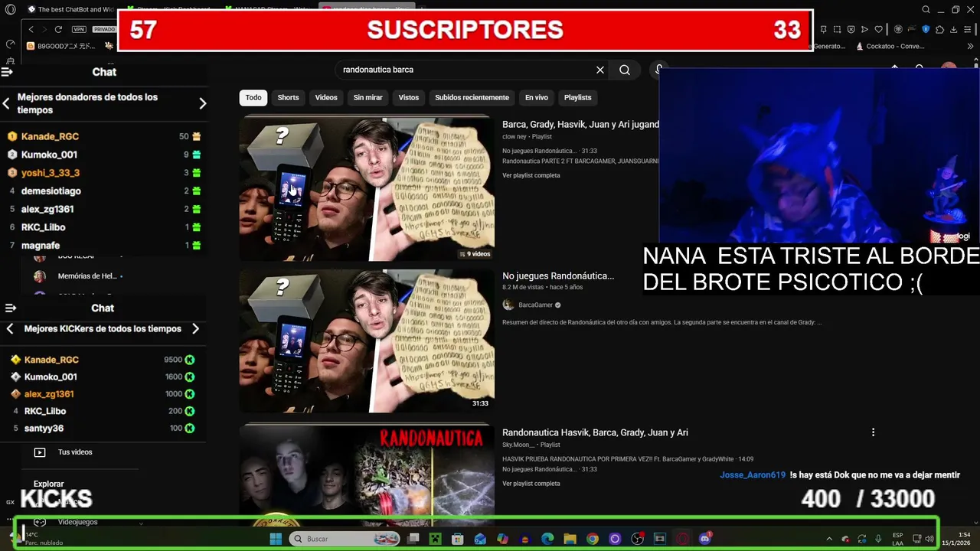Click santyy36 in the KICKers list
This screenshot has width=980, height=551.
pyautogui.click(x=44, y=429)
